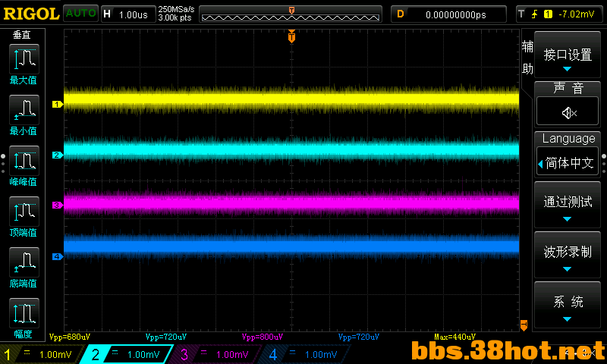The height and width of the screenshot is (364, 607).
Task: Click the channel 4 blue ground marker
Action: pyautogui.click(x=58, y=256)
